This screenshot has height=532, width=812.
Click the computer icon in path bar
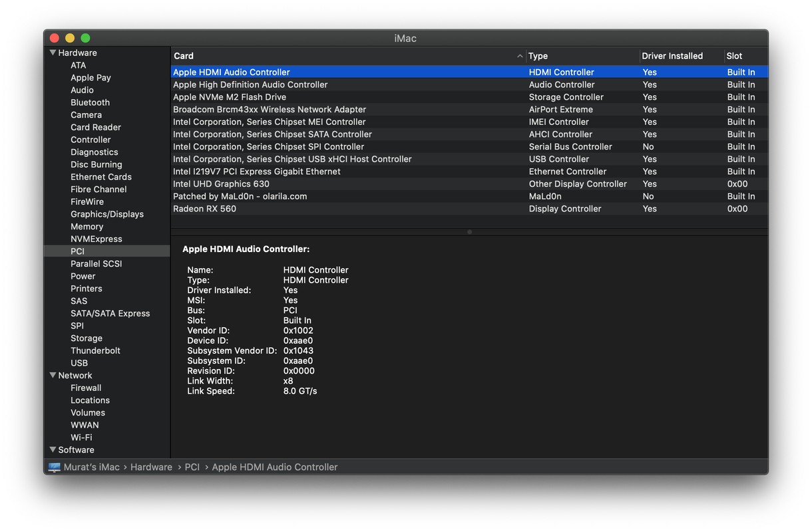[55, 467]
